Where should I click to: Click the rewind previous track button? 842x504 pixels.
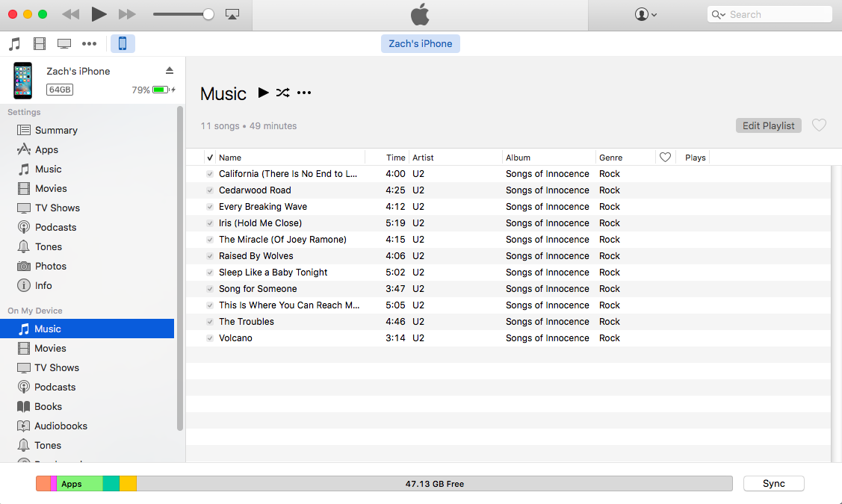[70, 14]
